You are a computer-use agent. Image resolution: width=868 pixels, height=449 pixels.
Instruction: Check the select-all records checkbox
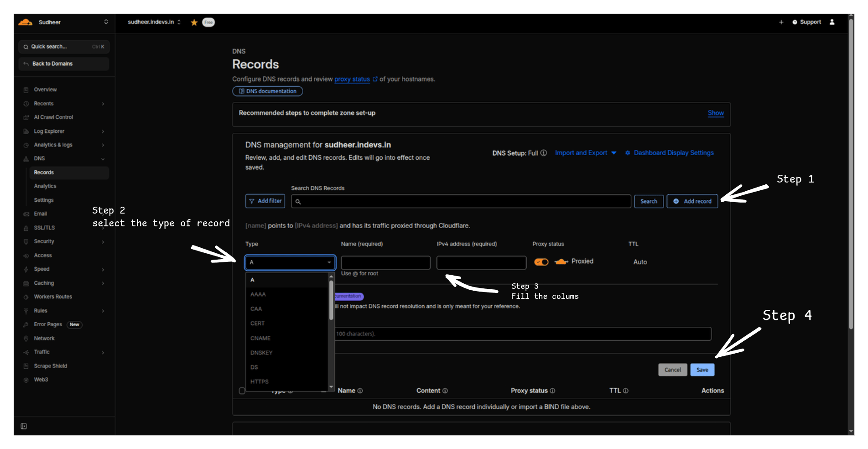pyautogui.click(x=242, y=391)
